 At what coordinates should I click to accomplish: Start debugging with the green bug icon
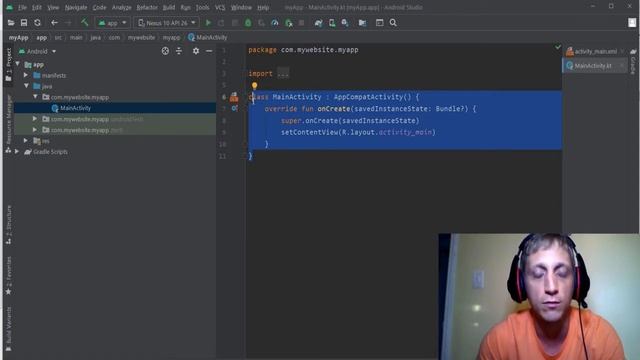coord(248,23)
